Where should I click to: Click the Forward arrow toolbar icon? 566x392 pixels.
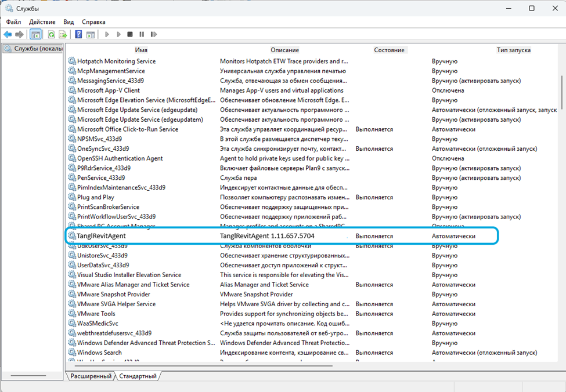pyautogui.click(x=19, y=35)
